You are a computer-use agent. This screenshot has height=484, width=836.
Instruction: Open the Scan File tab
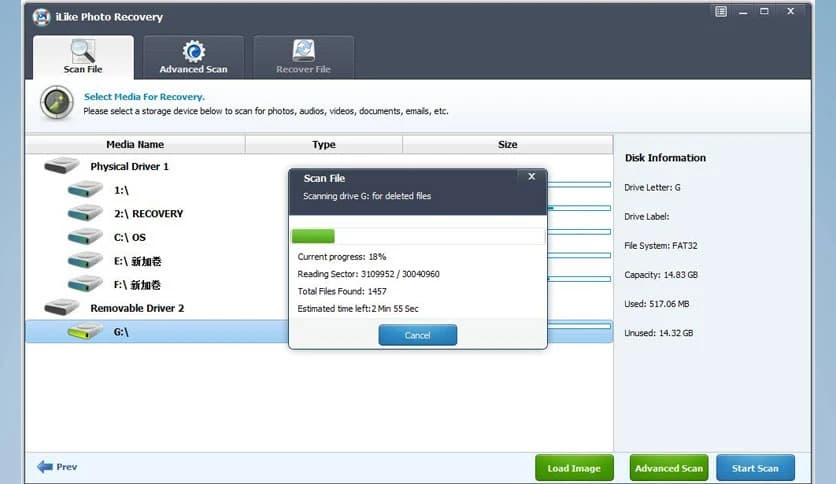83,57
